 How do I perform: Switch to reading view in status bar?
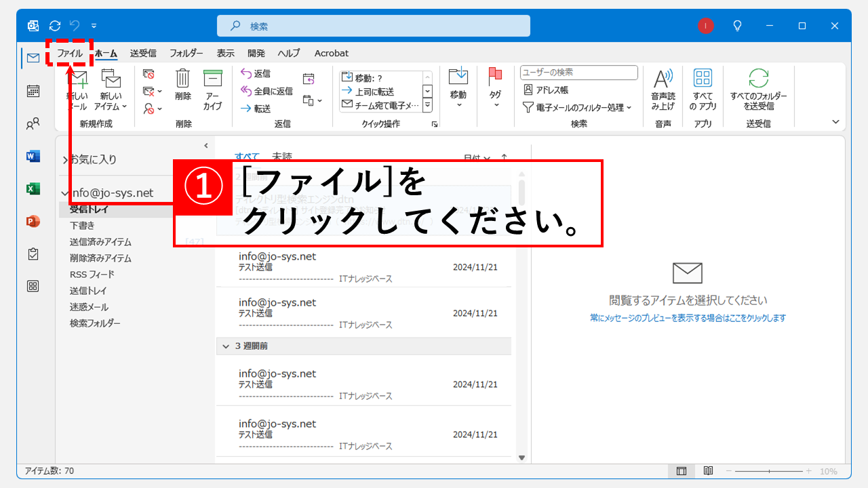click(x=708, y=471)
